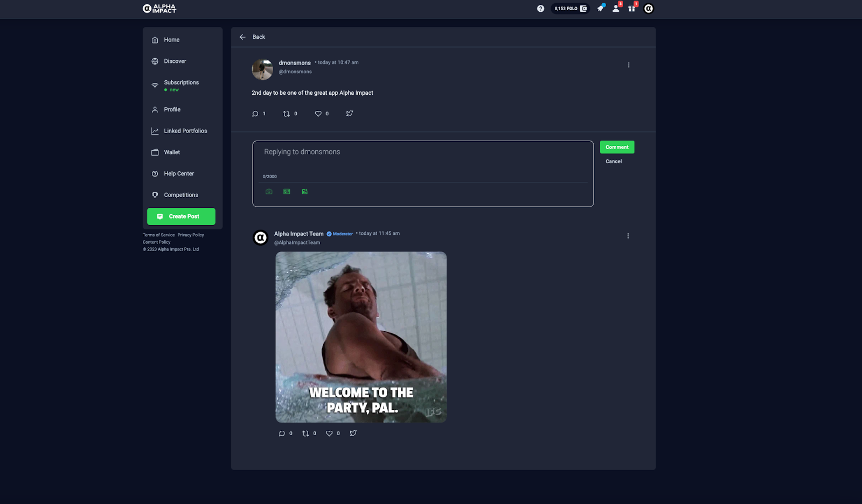The width and height of the screenshot is (862, 504).
Task: Click the dmonsmons username
Action: [x=295, y=63]
